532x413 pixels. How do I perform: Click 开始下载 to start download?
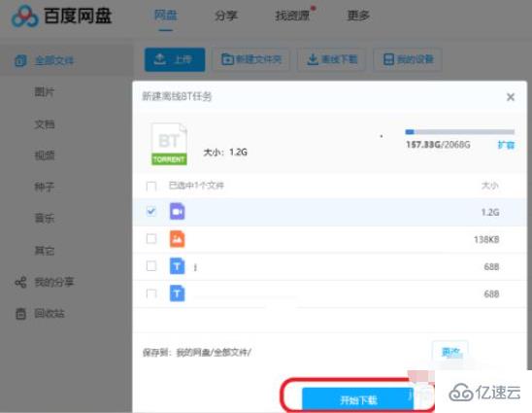(358, 400)
